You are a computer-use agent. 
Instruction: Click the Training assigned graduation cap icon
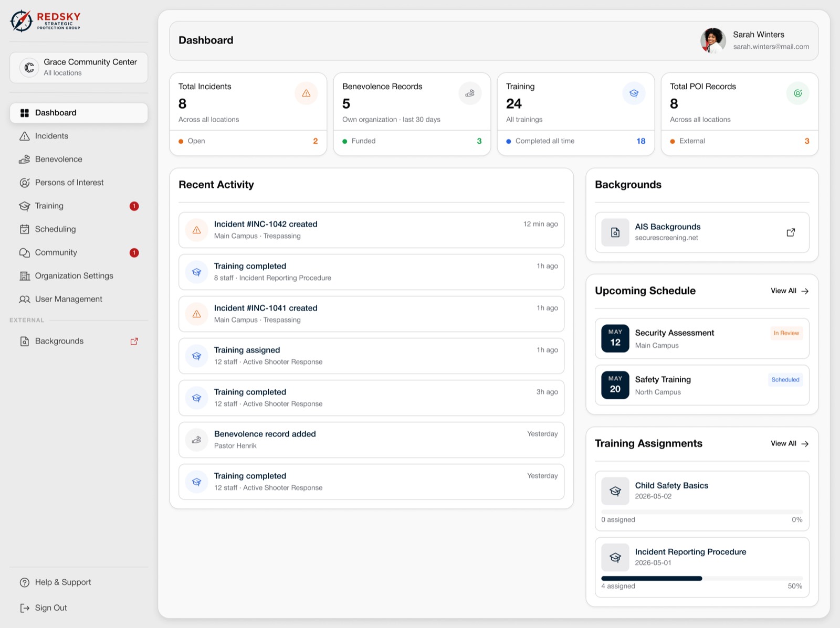click(197, 356)
